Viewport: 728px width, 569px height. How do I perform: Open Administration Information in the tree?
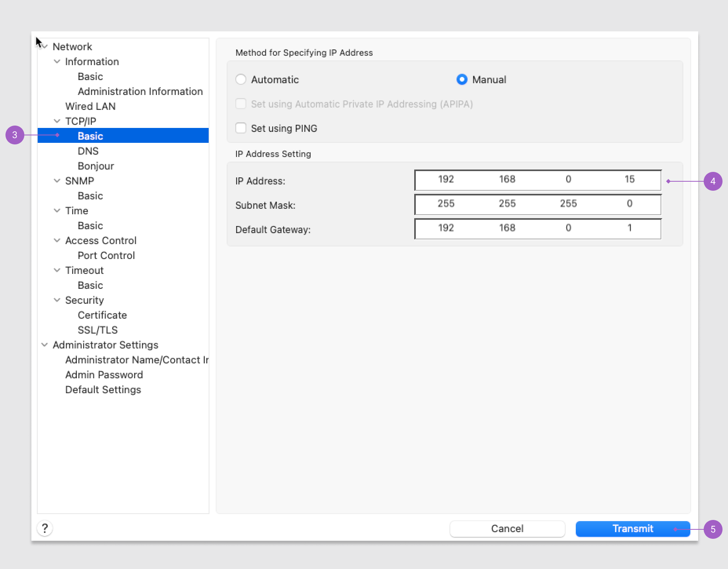(140, 91)
